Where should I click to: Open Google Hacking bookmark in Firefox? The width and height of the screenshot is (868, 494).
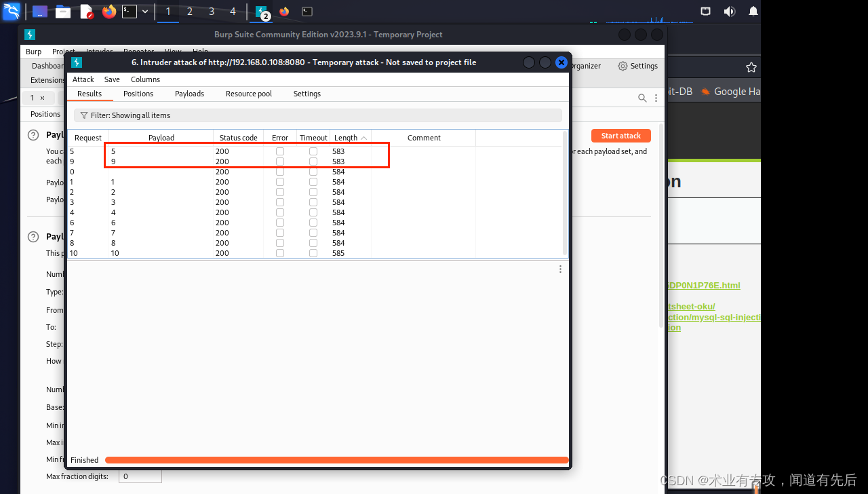pyautogui.click(x=730, y=92)
